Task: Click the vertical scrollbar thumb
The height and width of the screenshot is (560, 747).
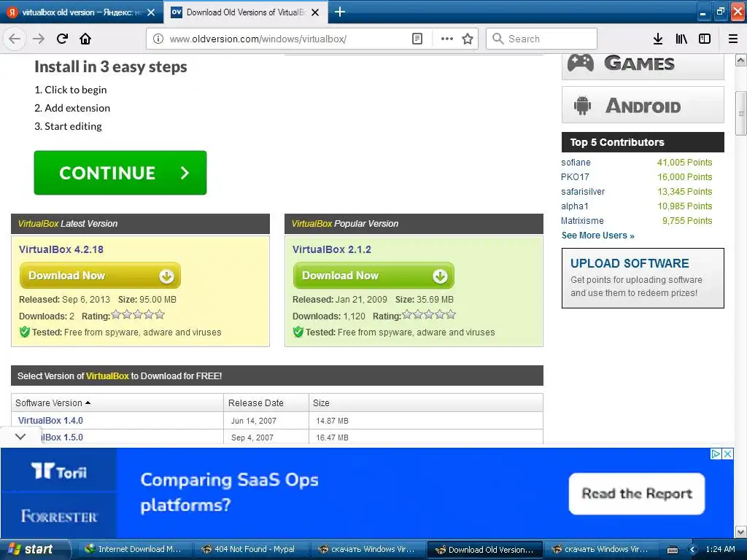Action: pyautogui.click(x=741, y=113)
